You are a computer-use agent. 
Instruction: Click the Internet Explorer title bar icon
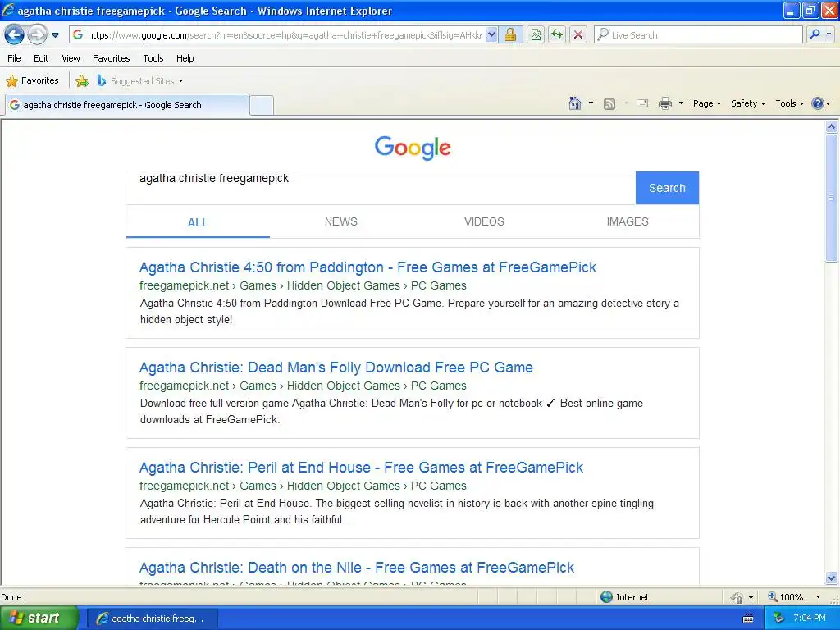[x=8, y=10]
